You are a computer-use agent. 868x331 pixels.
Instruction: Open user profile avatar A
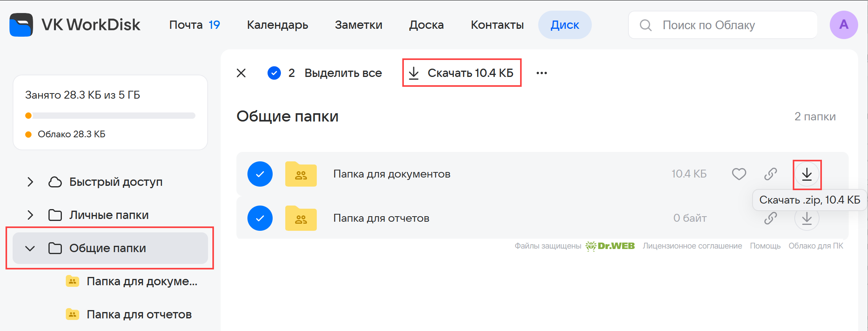point(844,25)
